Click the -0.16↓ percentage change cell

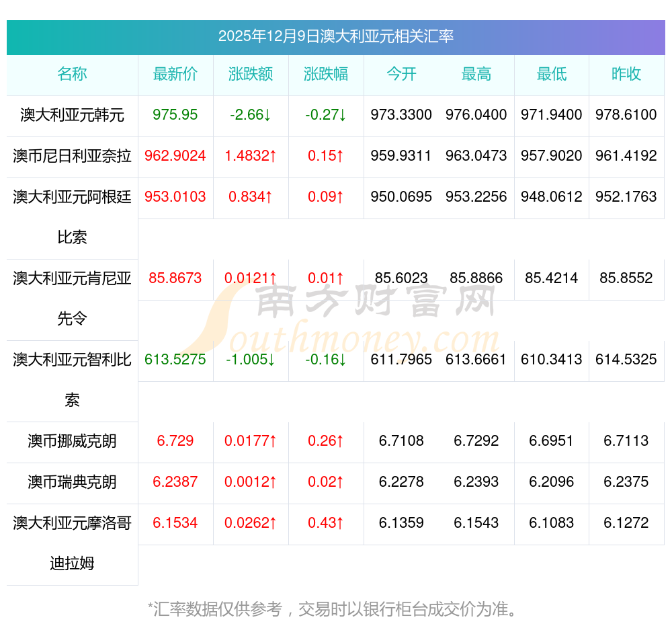326,360
